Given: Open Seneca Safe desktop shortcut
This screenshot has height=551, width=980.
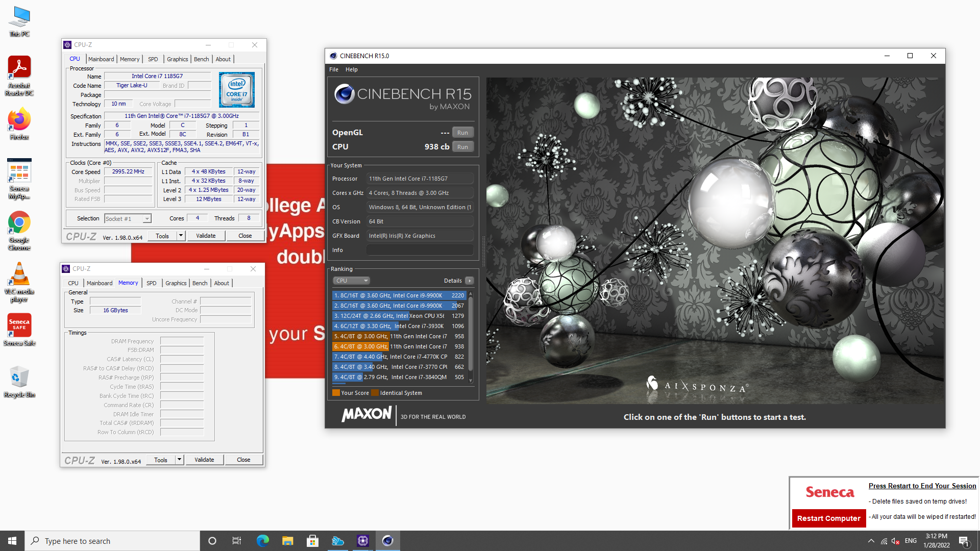Looking at the screenshot, I should (x=19, y=330).
